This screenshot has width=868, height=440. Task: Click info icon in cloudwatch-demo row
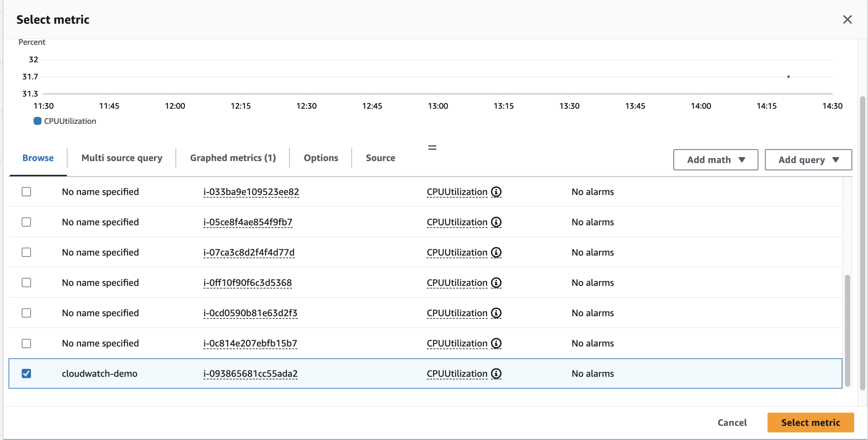pyautogui.click(x=496, y=374)
